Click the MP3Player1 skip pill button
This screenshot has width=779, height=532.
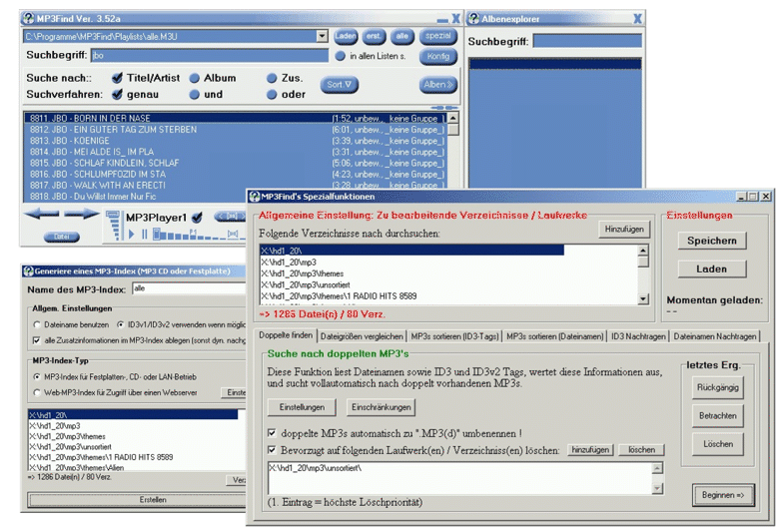pos(230,216)
